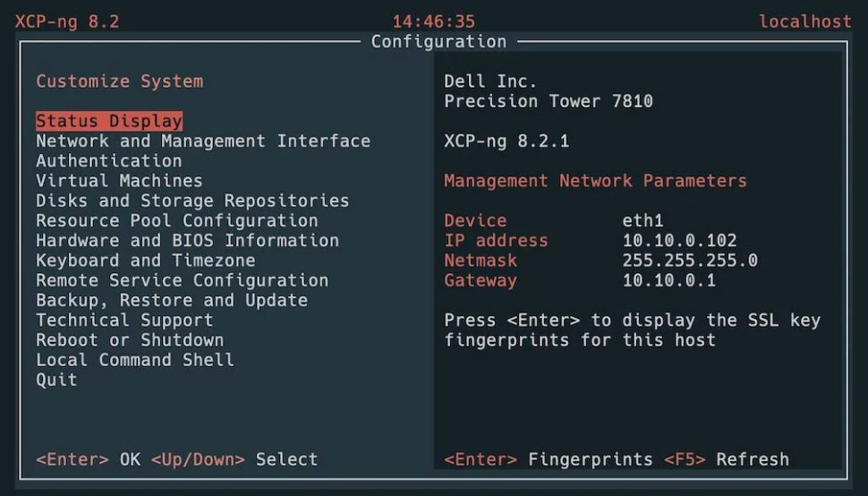
Task: Click the Netmask label
Action: [x=481, y=261]
